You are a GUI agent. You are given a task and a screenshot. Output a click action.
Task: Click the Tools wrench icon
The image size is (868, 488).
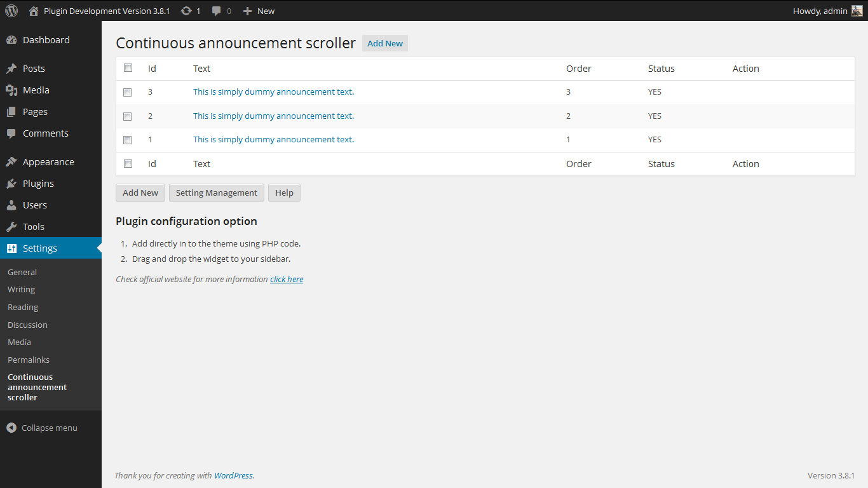[x=11, y=227]
